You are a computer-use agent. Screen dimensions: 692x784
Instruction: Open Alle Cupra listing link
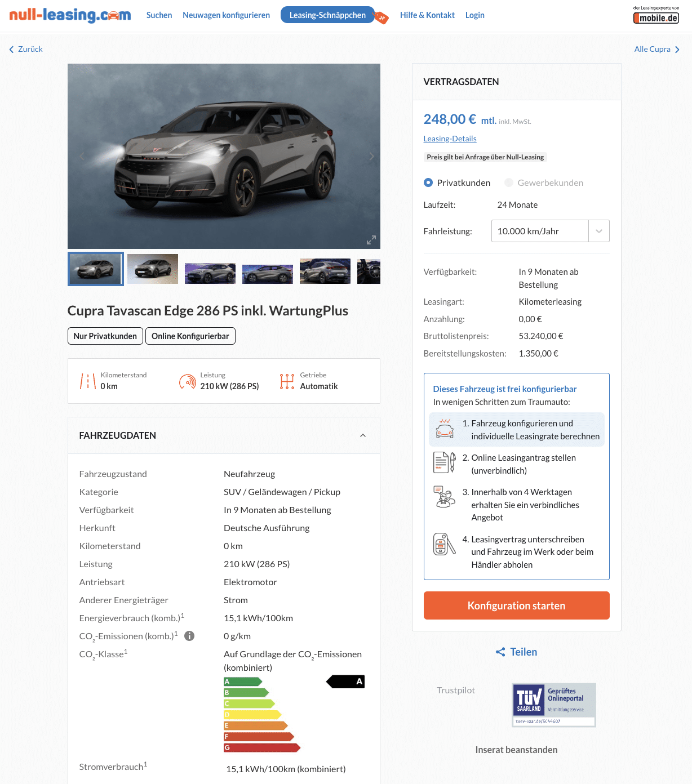pos(657,49)
